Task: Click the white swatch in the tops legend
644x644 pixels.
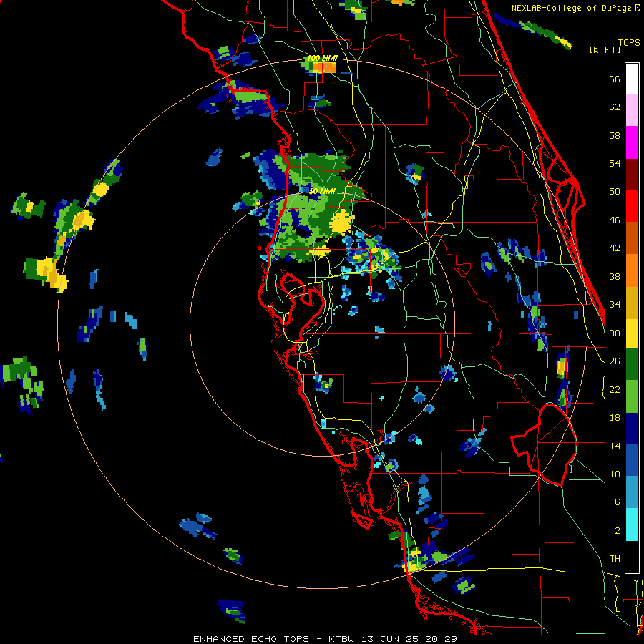Action: [632, 79]
